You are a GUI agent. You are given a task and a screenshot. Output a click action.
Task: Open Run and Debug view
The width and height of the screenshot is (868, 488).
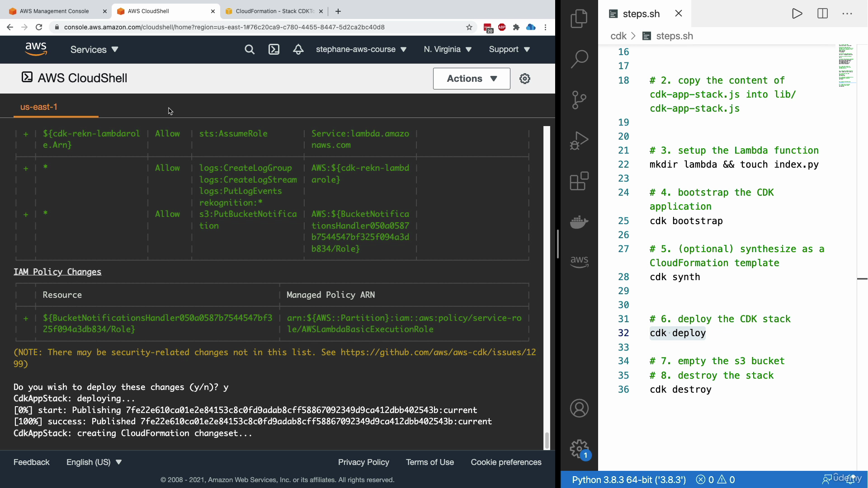point(579,141)
